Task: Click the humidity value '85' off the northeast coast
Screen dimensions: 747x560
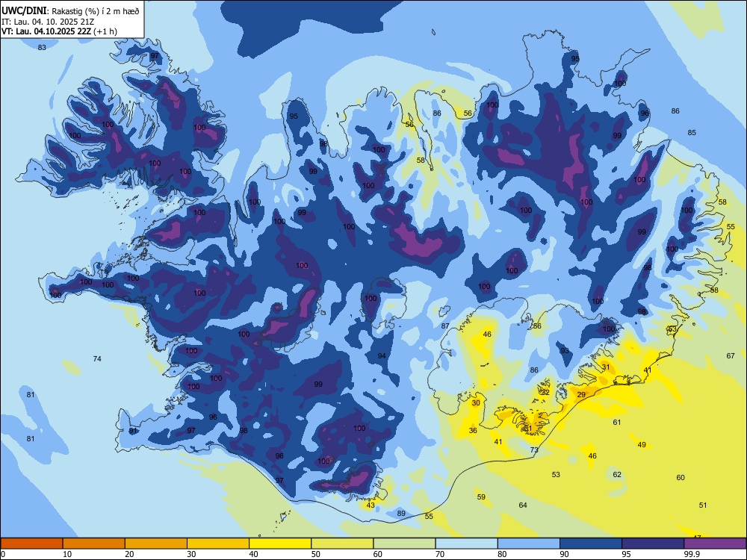Action: click(x=692, y=132)
